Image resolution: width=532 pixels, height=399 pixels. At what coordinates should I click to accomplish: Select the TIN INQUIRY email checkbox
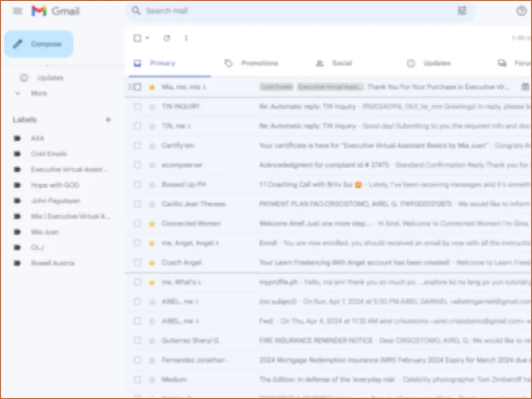tap(137, 106)
